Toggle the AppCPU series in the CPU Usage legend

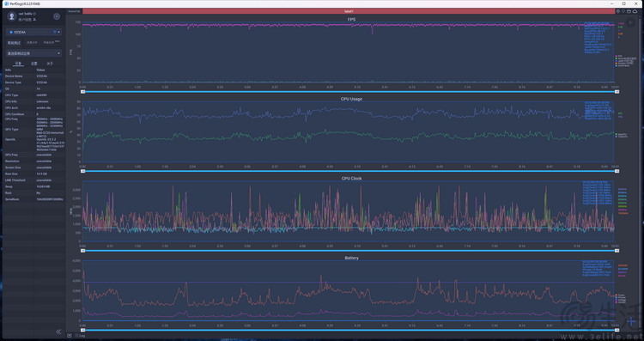pos(622,134)
